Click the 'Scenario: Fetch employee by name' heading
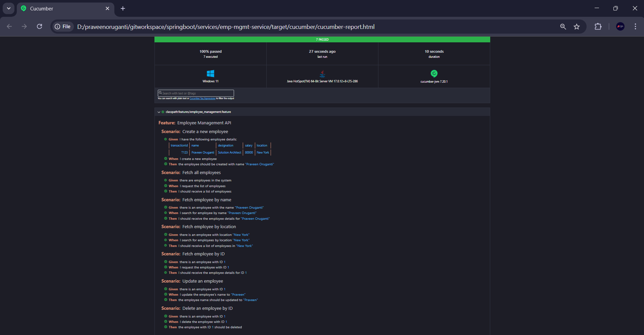The height and width of the screenshot is (335, 644). 196,200
